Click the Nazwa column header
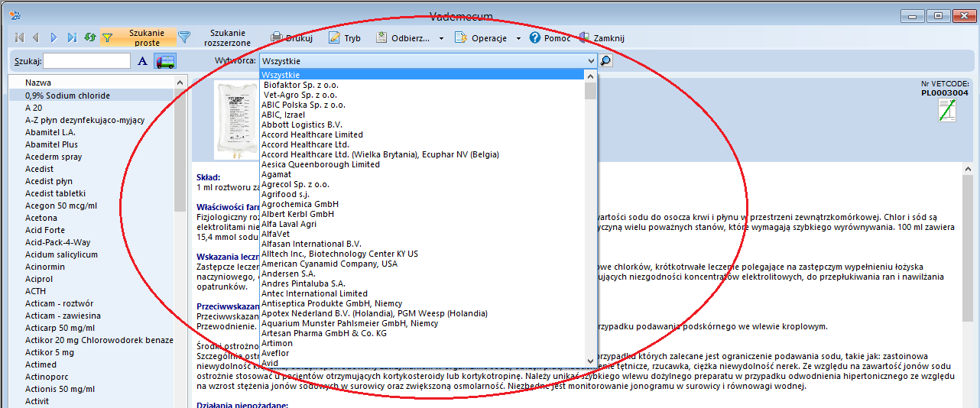This screenshot has width=980, height=408. (92, 82)
